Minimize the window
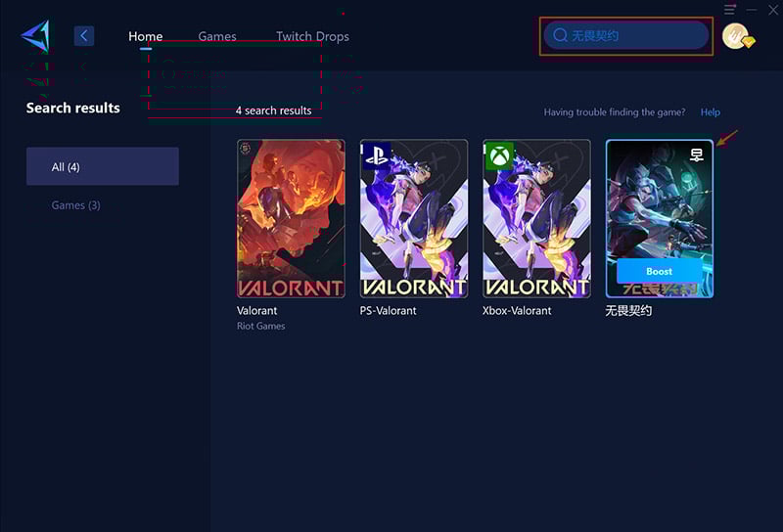 752,10
